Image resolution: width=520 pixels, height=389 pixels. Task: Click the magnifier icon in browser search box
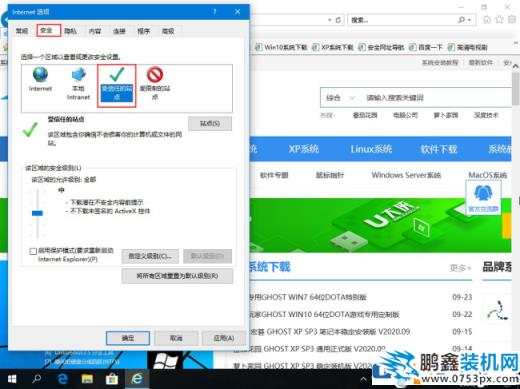[462, 20]
